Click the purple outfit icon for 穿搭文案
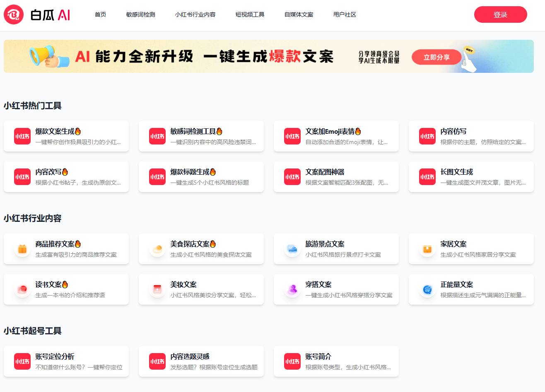 292,289
